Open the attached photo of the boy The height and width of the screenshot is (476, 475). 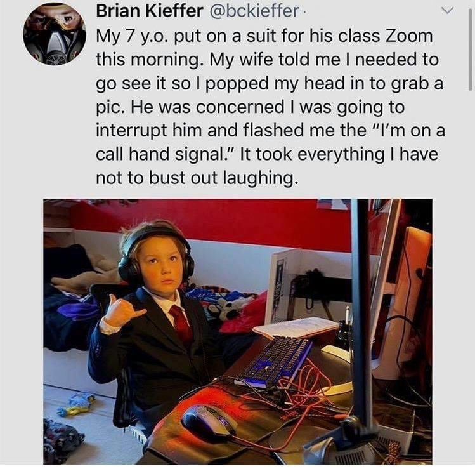[x=238, y=331]
